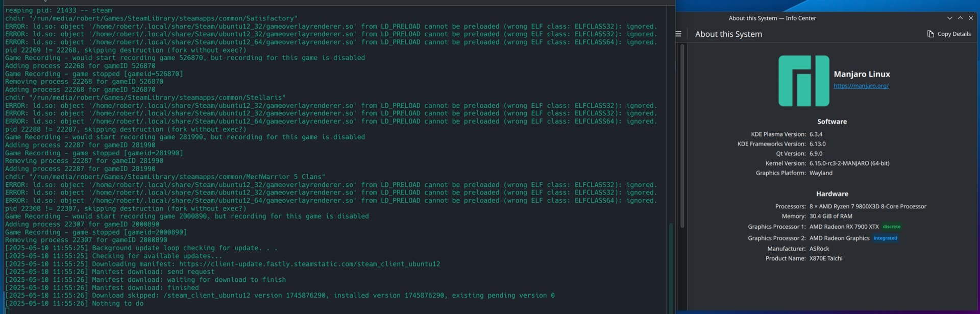Click the terminal cursor on the last line
980x314 pixels.
tap(7, 310)
